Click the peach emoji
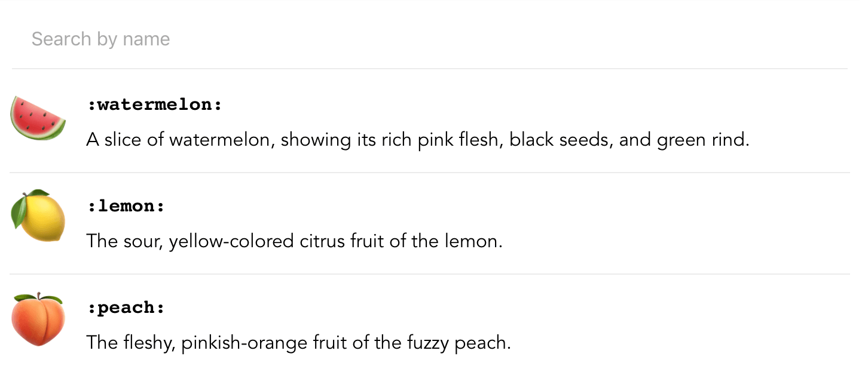 point(38,319)
